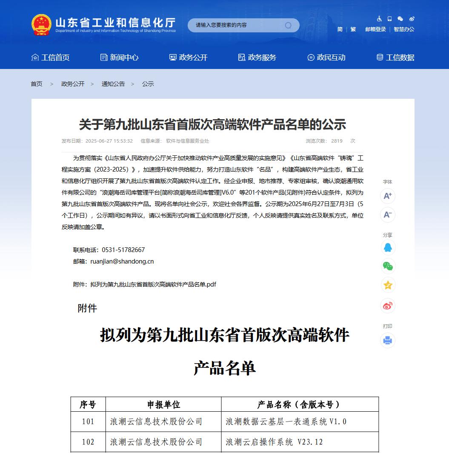Share the article to QZone star icon

tap(388, 285)
